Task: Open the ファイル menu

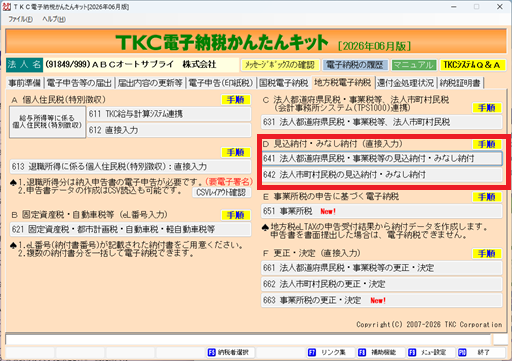Action: click(x=20, y=19)
